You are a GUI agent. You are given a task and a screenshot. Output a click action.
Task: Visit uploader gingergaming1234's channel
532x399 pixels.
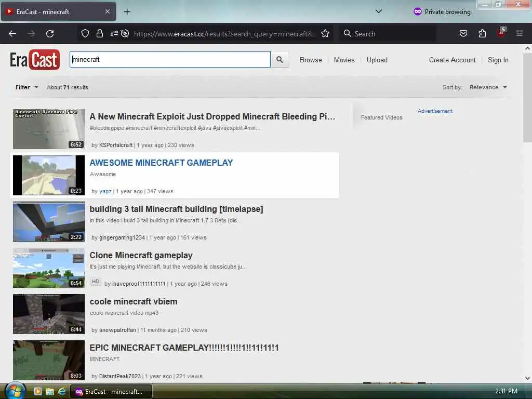pyautogui.click(x=122, y=237)
